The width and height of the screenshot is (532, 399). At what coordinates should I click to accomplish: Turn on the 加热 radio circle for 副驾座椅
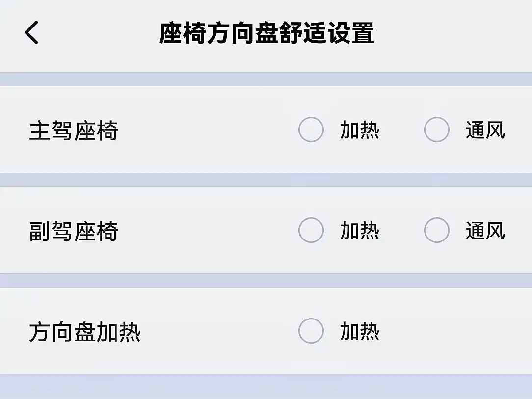(x=311, y=231)
